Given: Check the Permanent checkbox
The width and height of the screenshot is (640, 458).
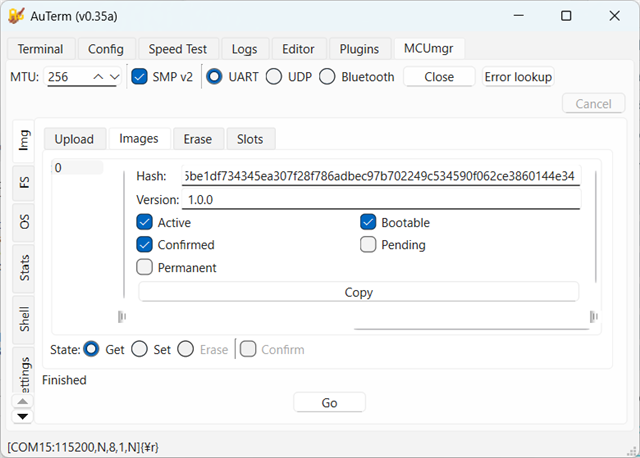Looking at the screenshot, I should tap(144, 267).
